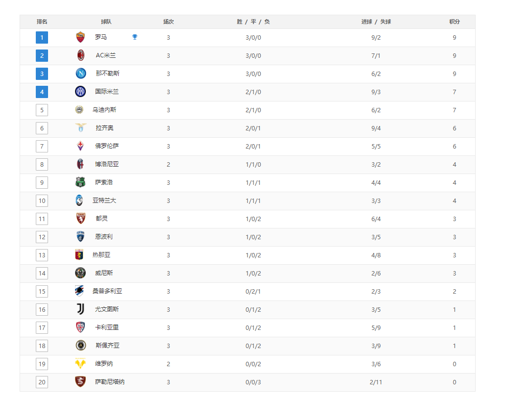Click the blue rank 1 badge
The height and width of the screenshot is (401, 532).
pyautogui.click(x=42, y=37)
